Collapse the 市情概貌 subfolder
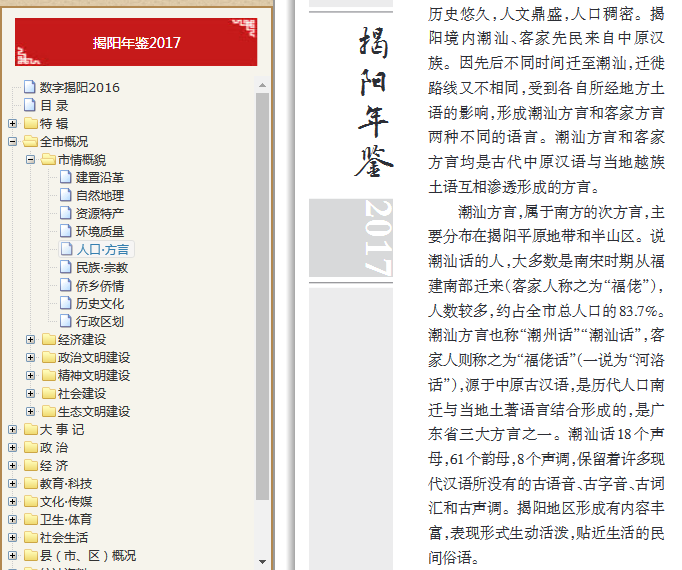This screenshot has width=682, height=570. pos(30,160)
